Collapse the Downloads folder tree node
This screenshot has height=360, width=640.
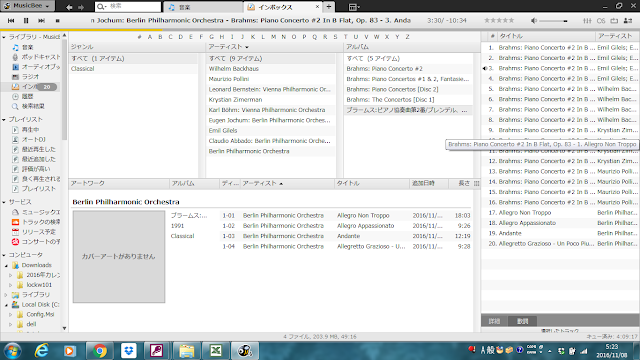point(7,265)
